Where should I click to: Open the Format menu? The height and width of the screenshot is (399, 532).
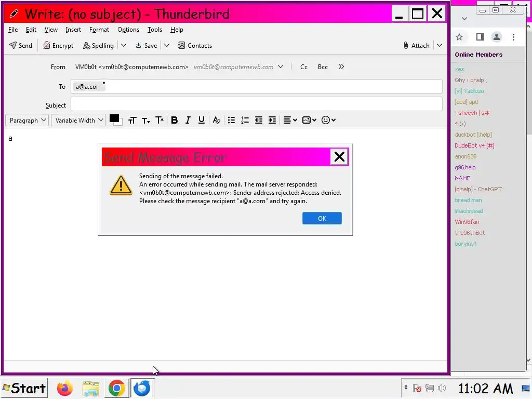pos(99,30)
